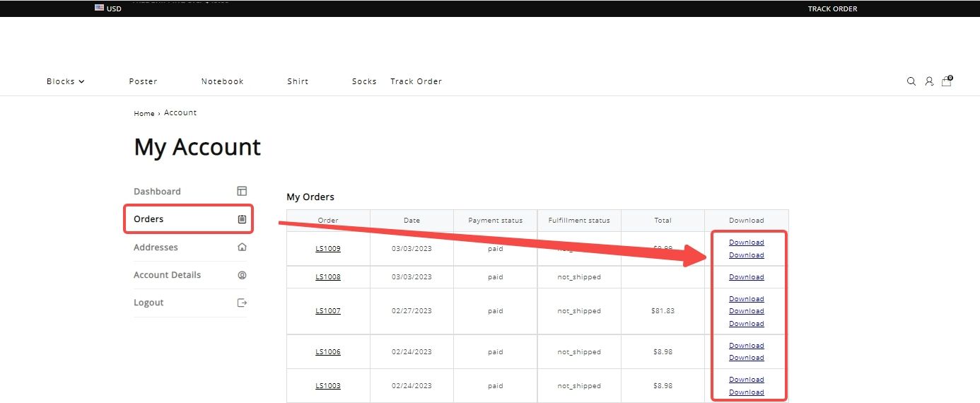Image resolution: width=980 pixels, height=403 pixels.
Task: Click $8.98 total in LS1006 row
Action: 663,351
